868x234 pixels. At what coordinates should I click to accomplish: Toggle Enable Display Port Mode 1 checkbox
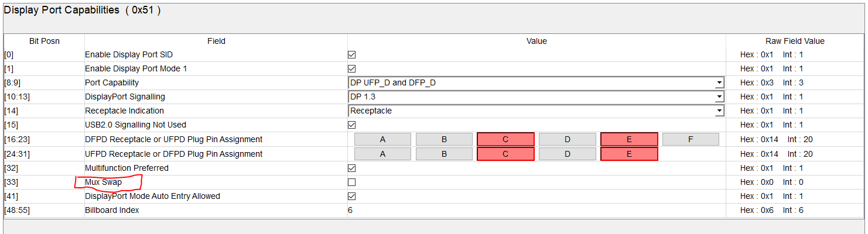pos(352,69)
